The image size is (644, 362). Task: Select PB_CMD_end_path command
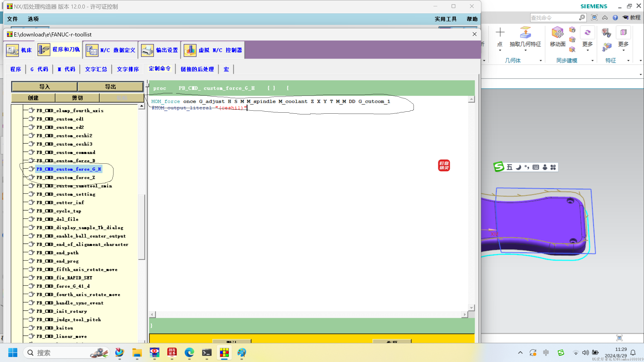click(58, 253)
